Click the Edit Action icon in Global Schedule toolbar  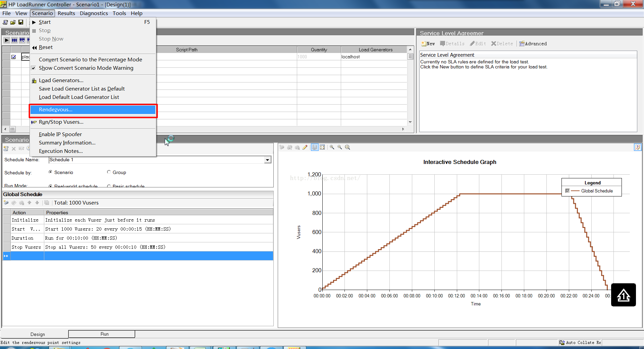pos(14,203)
